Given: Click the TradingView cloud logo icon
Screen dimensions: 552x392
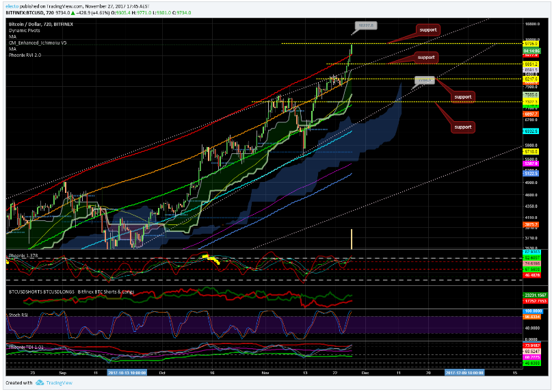Looking at the screenshot, I should click(40, 382).
